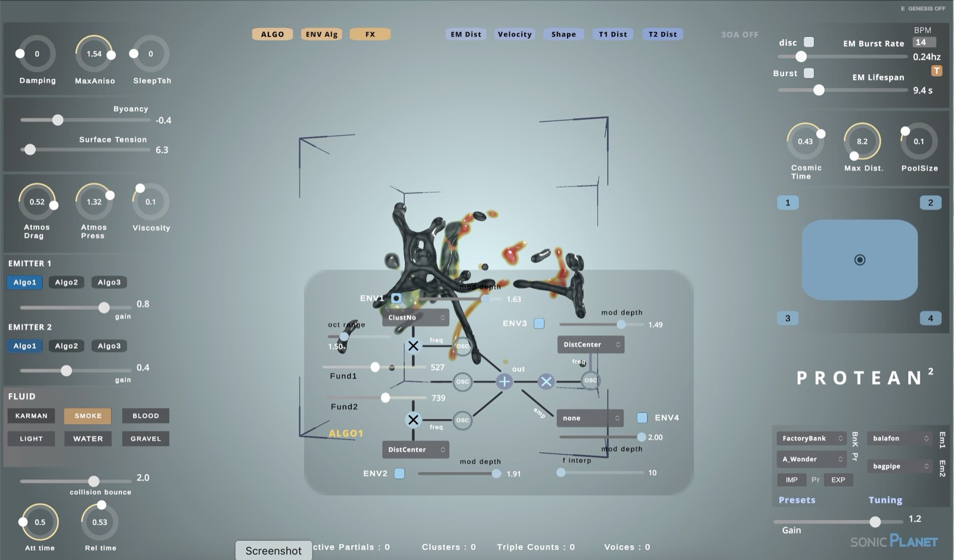Viewport: 954px width, 560px height.
Task: Click the orange T icon near EM Lifespan
Action: tap(937, 71)
